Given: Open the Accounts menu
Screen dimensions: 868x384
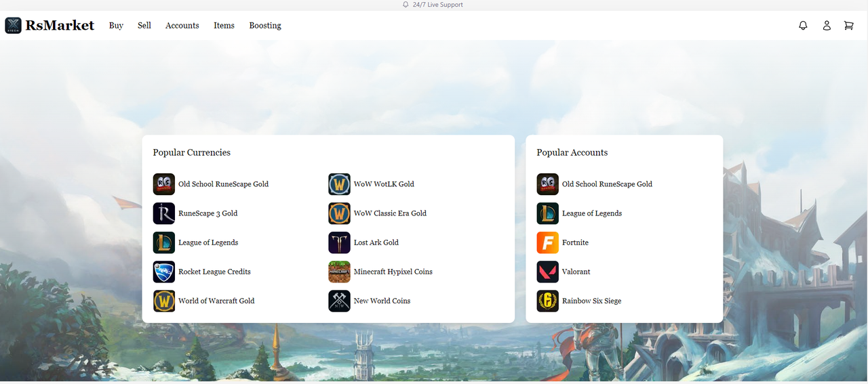Looking at the screenshot, I should 182,26.
